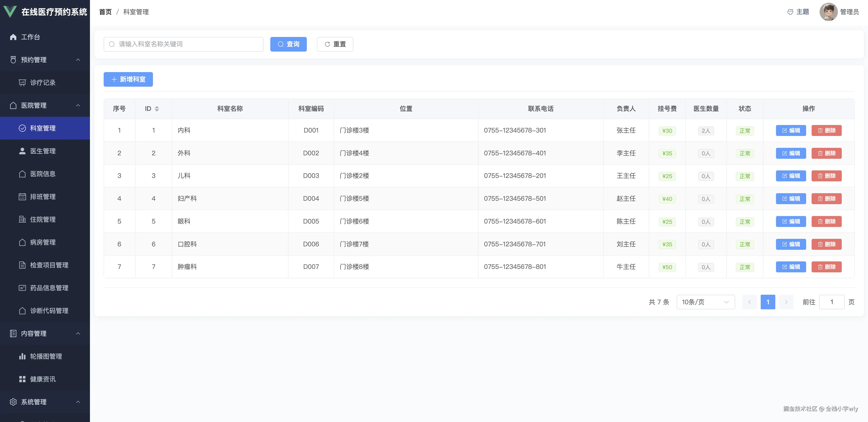Open 排班管理 calendar icon item

(x=22, y=197)
